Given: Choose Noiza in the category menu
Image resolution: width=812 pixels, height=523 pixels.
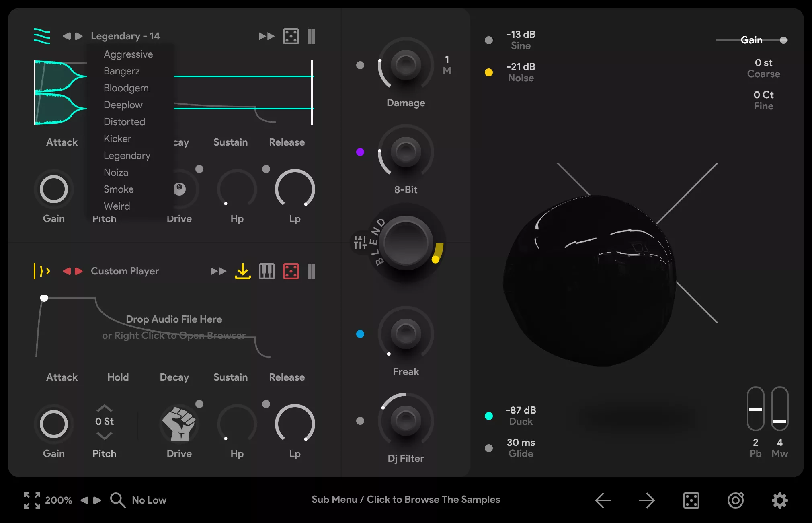Looking at the screenshot, I should pyautogui.click(x=115, y=172).
